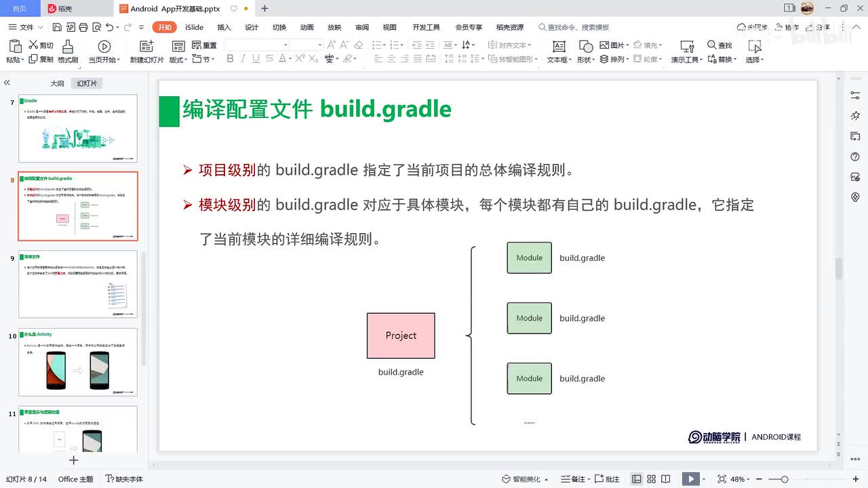Open the 排列 arrange dropdown
Image resolution: width=868 pixels, height=488 pixels.
coord(614,59)
